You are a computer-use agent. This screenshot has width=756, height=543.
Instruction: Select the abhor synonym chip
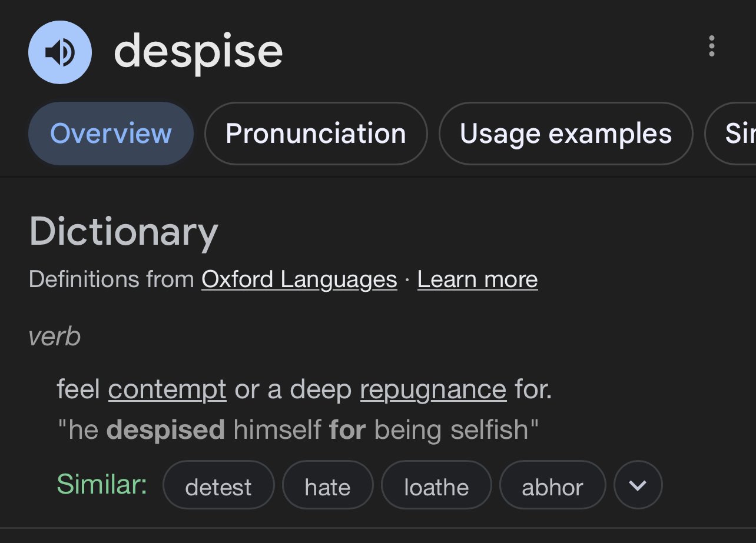552,487
